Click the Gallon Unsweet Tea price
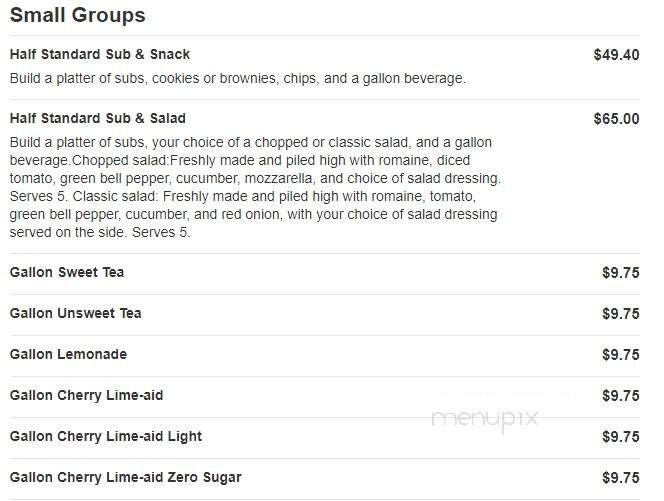664x501 pixels. [x=620, y=314]
